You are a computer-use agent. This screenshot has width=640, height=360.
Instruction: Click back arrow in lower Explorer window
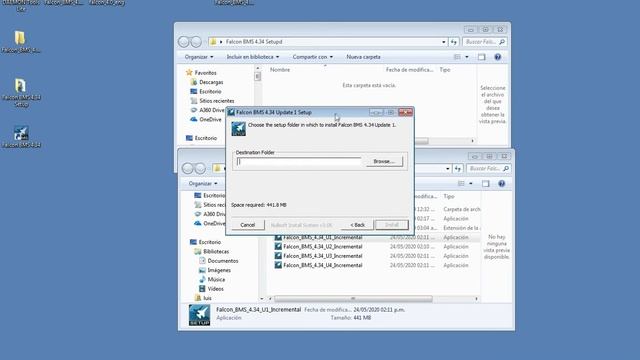[x=187, y=168]
